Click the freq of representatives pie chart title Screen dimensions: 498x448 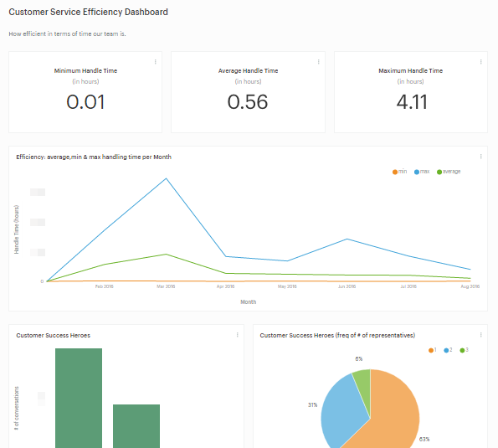click(337, 336)
